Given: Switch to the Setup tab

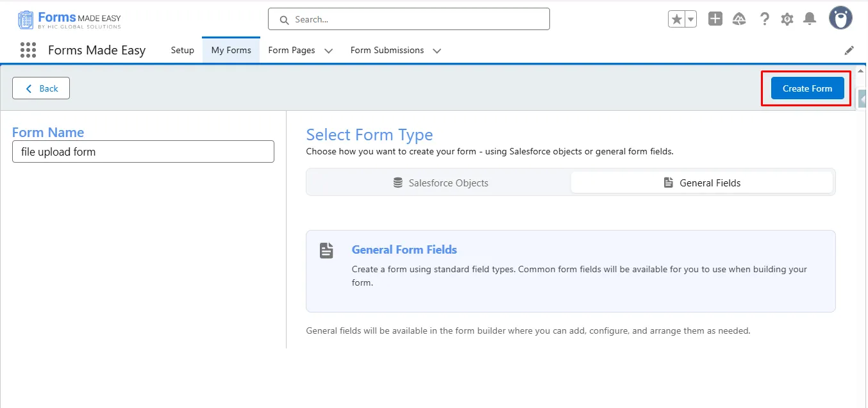Looking at the screenshot, I should coord(182,50).
